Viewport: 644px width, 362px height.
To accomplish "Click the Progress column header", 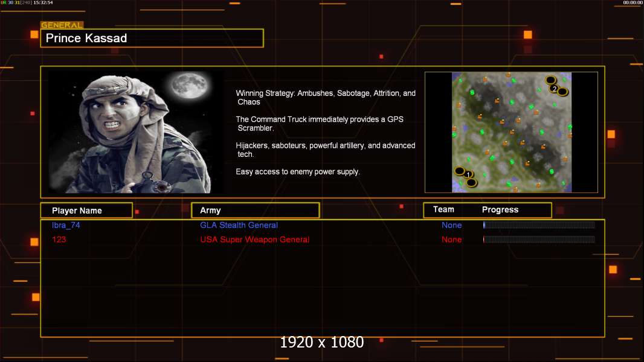I will 500,210.
